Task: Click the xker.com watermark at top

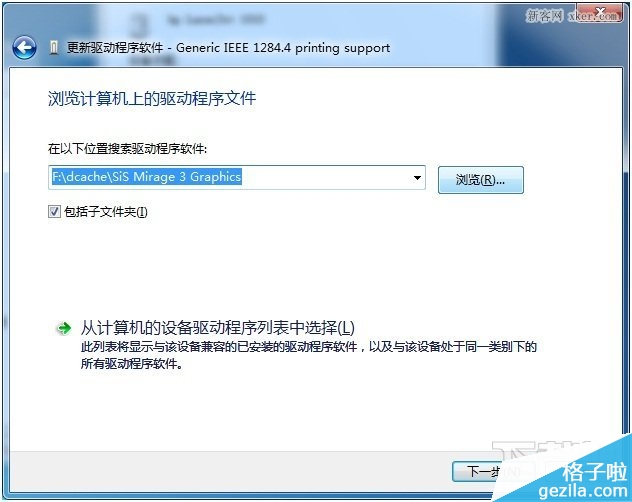Action: point(592,16)
